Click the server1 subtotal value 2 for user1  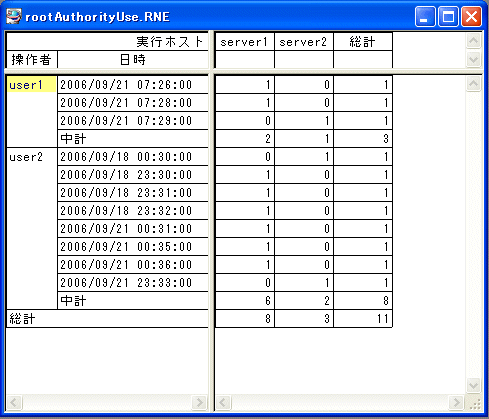coord(245,139)
